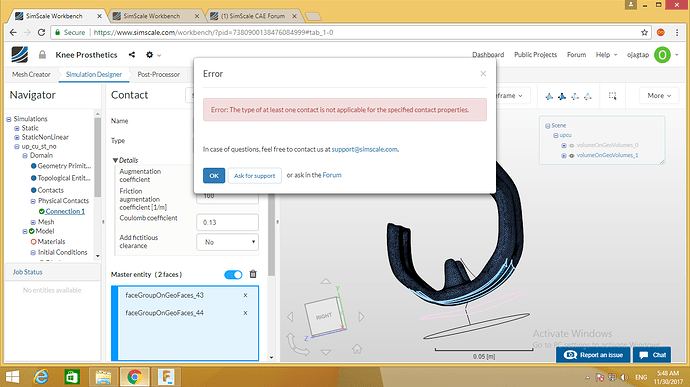The width and height of the screenshot is (690, 387).
Task: Rotate view down with cube arrow
Action: pyautogui.click(x=326, y=352)
